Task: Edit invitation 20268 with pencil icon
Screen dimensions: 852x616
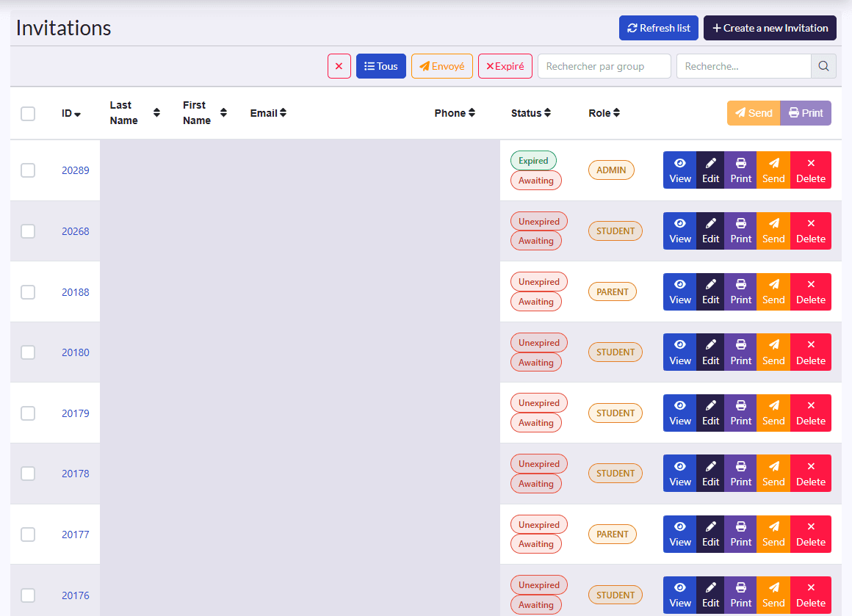Action: tap(710, 231)
